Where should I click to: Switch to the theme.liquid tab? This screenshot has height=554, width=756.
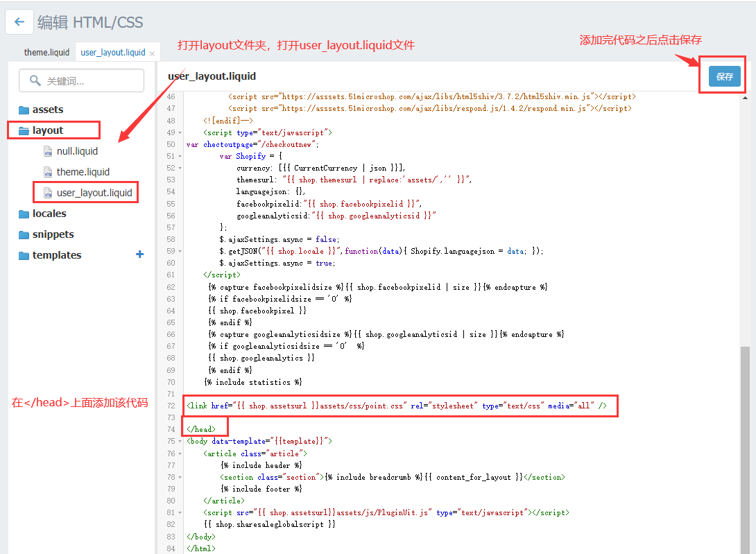46,52
